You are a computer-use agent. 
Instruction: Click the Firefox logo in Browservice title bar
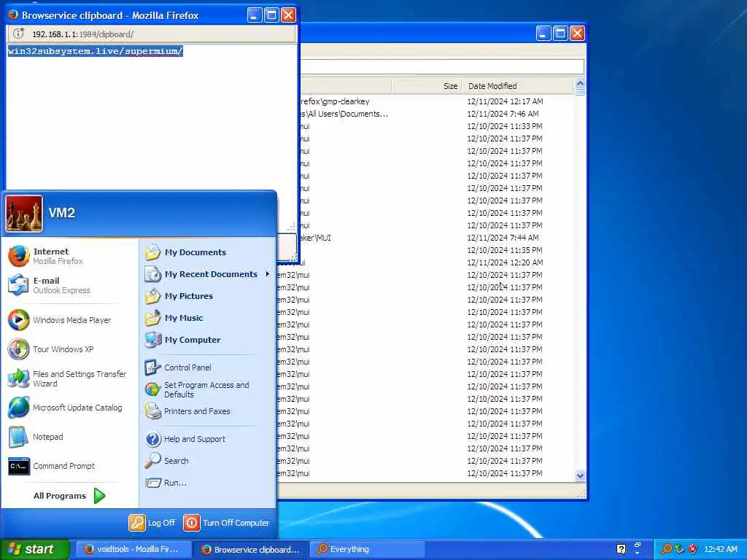click(x=13, y=15)
